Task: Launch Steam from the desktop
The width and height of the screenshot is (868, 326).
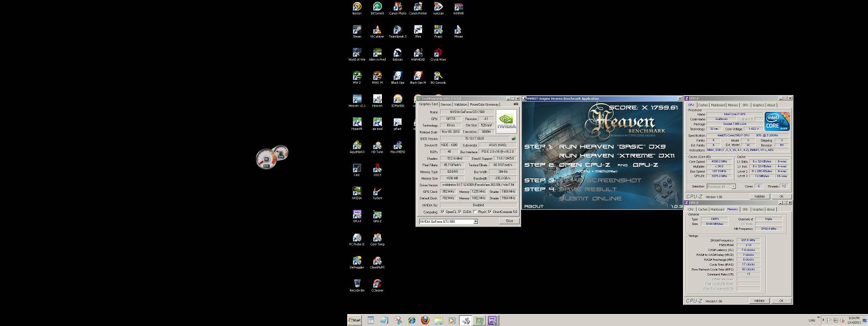Action: (x=357, y=31)
